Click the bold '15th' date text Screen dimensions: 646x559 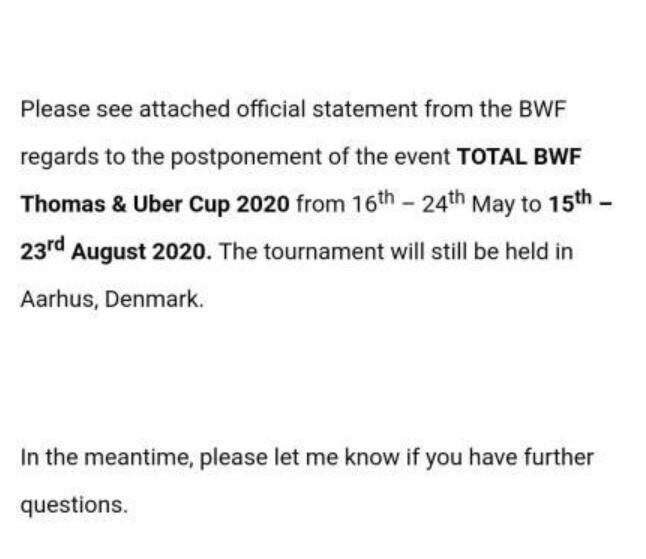pos(570,202)
